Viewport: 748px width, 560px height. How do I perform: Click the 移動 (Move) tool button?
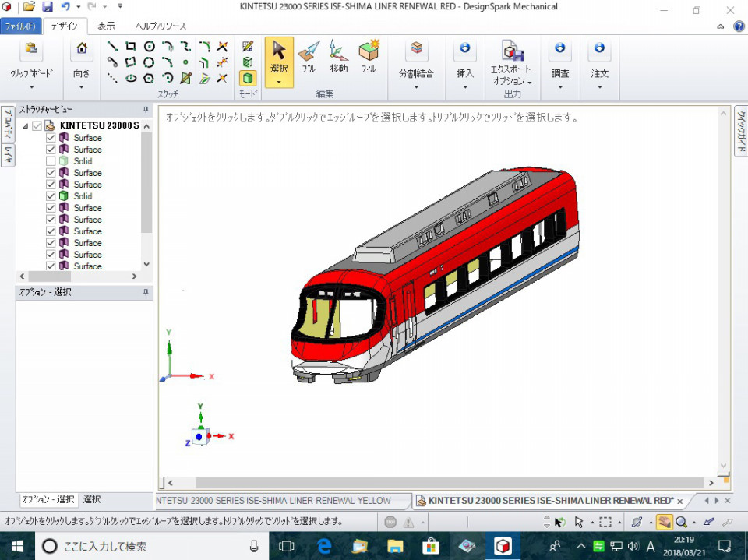[338, 57]
